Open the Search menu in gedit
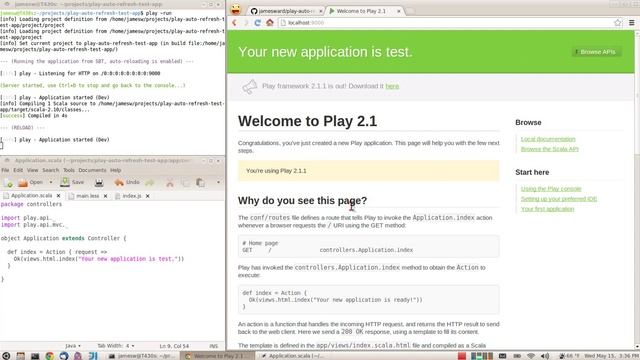The width and height of the screenshot is (640, 360). [51, 170]
